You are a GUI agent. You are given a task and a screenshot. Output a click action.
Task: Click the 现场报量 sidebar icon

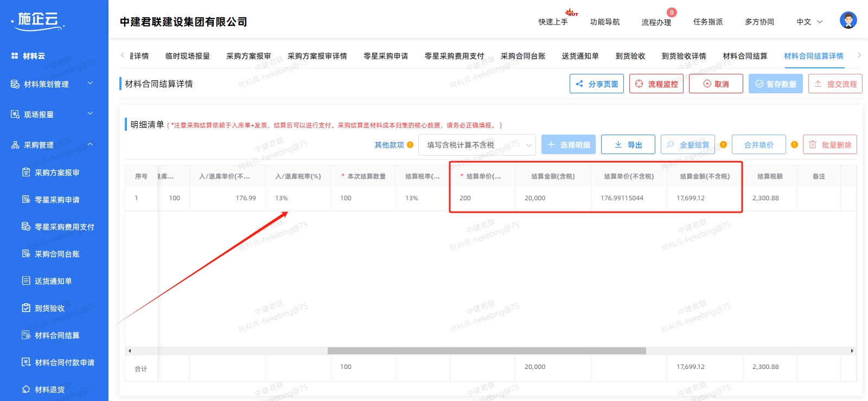pos(15,114)
